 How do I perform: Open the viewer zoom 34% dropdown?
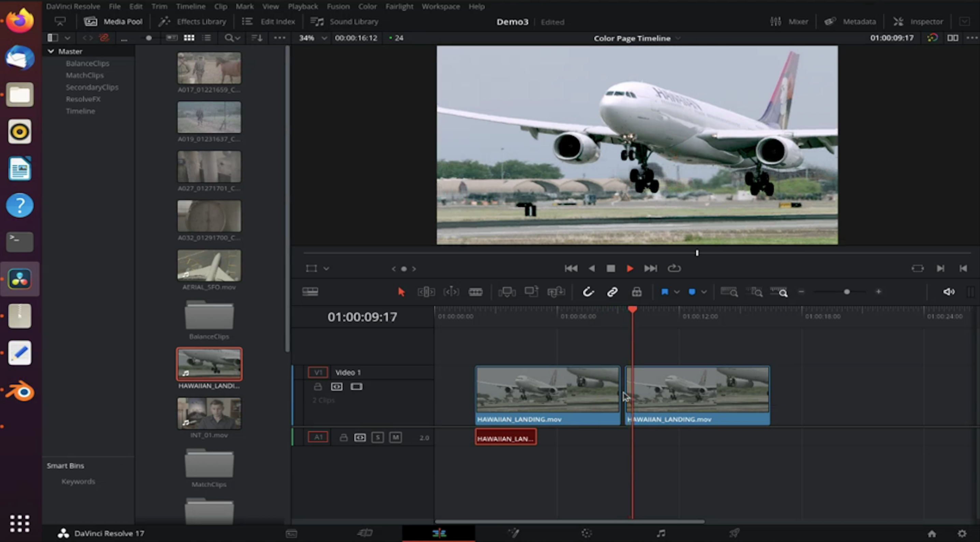click(x=324, y=38)
